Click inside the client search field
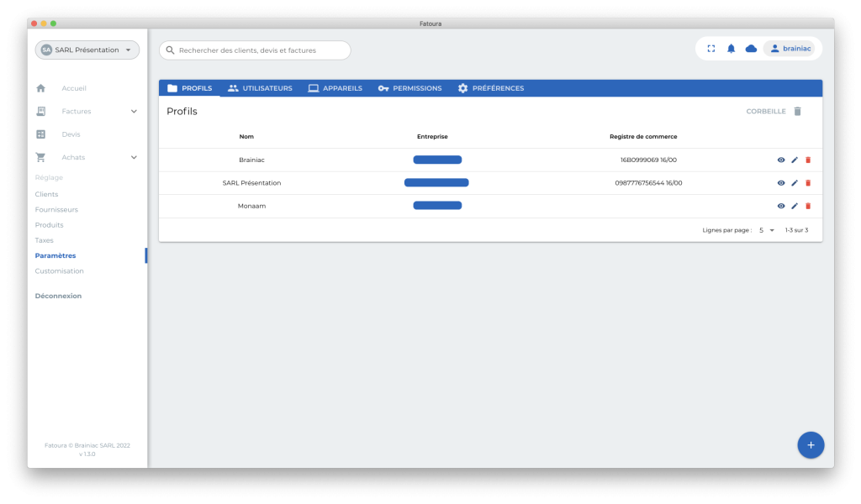 254,50
